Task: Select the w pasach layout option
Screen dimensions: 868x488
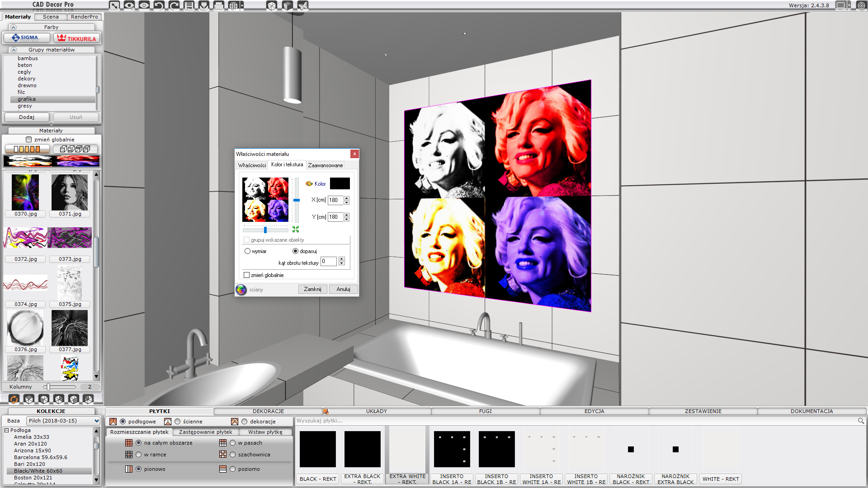Action: pos(233,443)
